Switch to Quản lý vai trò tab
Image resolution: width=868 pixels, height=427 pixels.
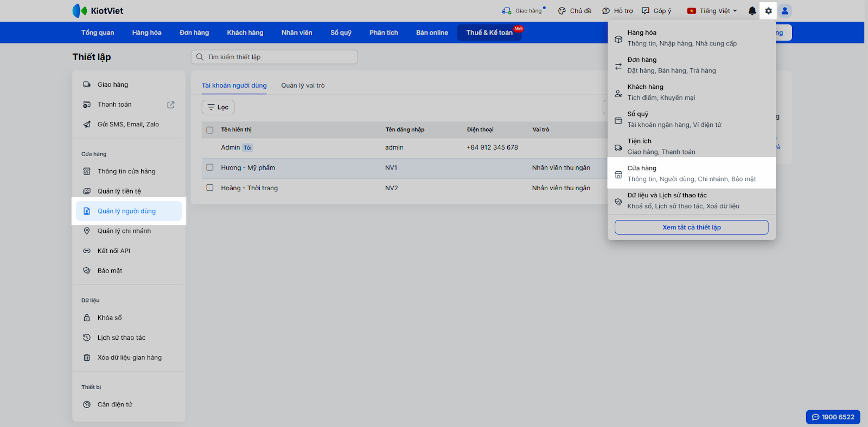pyautogui.click(x=303, y=86)
